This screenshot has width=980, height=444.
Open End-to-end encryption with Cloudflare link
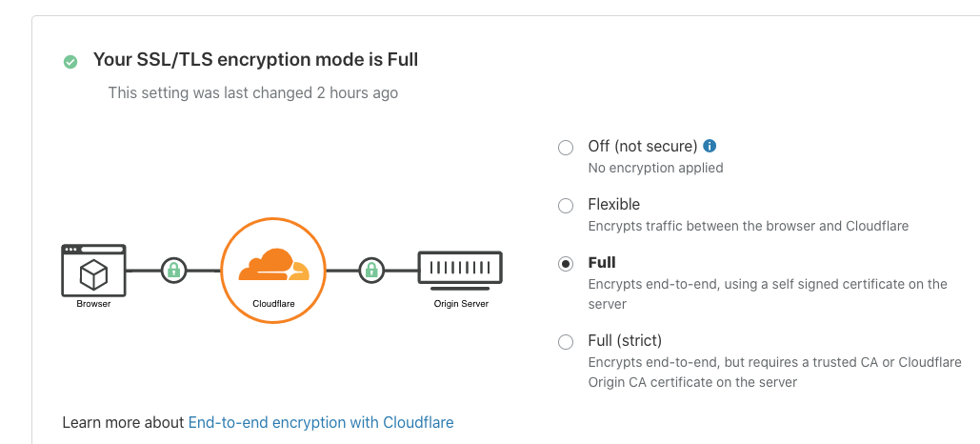[321, 422]
